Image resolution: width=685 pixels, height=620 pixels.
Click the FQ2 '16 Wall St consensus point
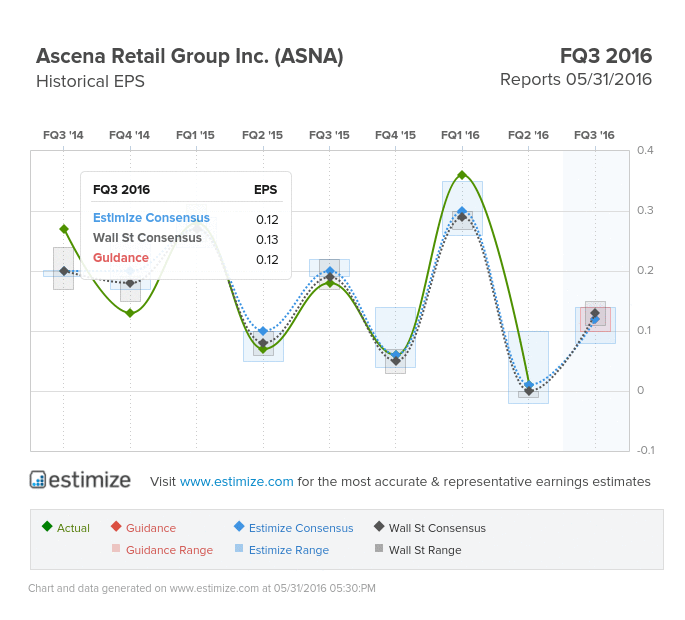(x=529, y=391)
